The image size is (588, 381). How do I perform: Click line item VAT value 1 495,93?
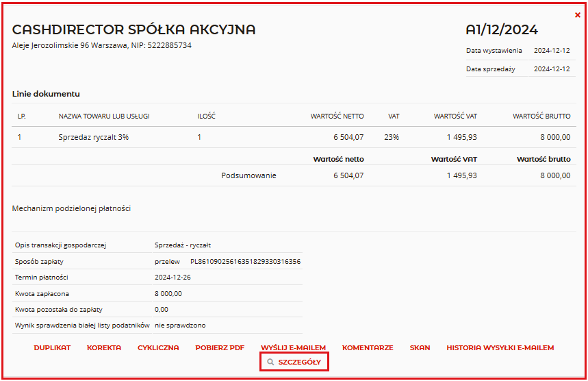pyautogui.click(x=461, y=137)
